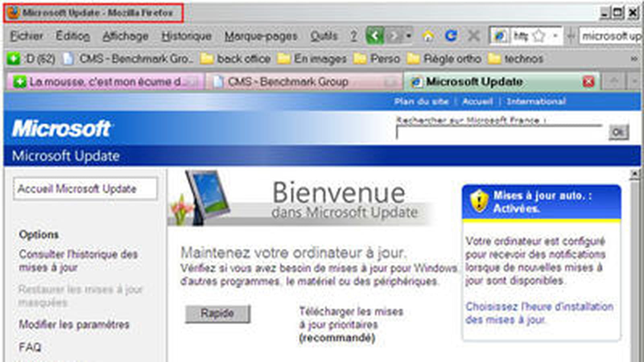Open the D (62) bookmark with green icon
Screen dimensions: 644x362
pos(31,59)
